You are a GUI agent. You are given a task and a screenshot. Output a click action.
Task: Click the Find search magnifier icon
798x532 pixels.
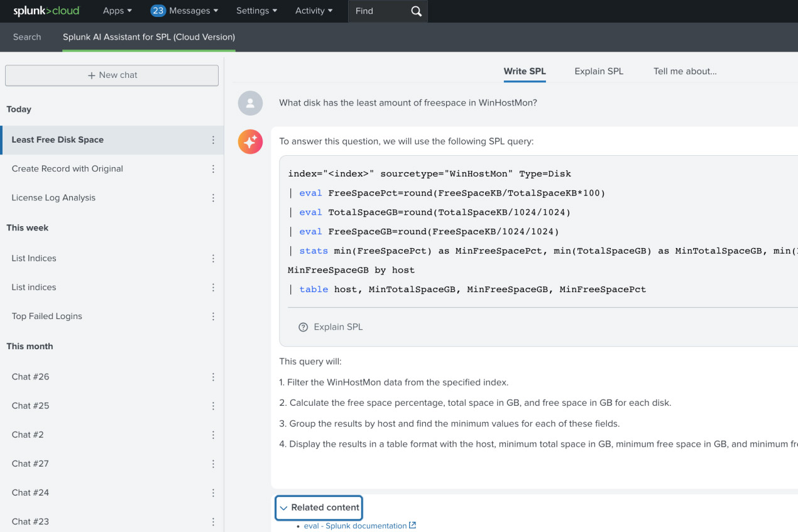(415, 11)
